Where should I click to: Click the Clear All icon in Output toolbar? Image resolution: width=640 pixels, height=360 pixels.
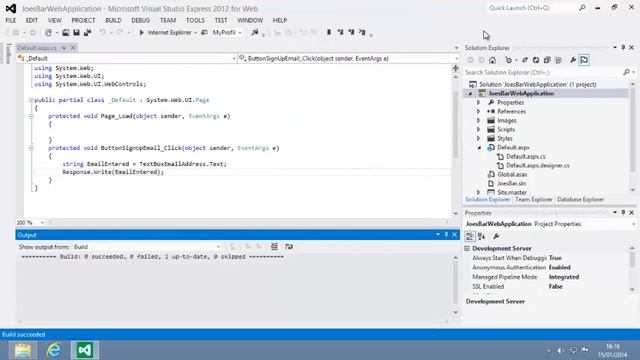click(x=274, y=246)
